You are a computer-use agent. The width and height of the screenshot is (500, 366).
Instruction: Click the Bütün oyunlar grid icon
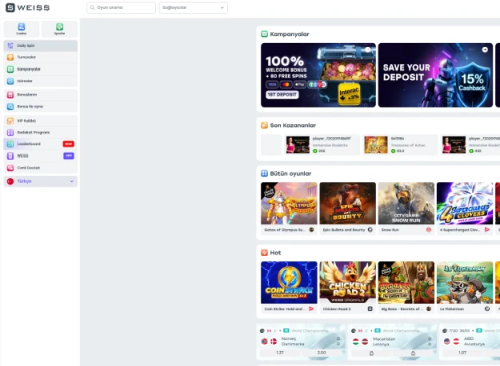tap(264, 173)
